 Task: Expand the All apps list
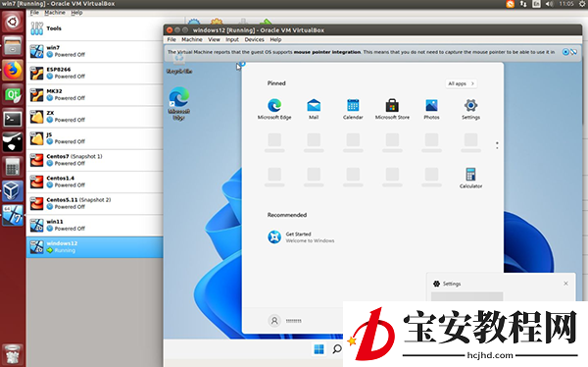(x=462, y=83)
